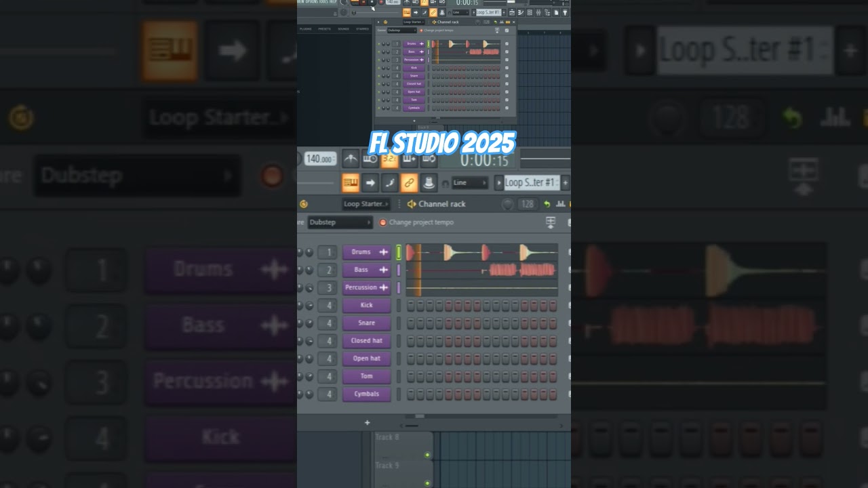Select the enlarged Drums channel button

[366, 252]
